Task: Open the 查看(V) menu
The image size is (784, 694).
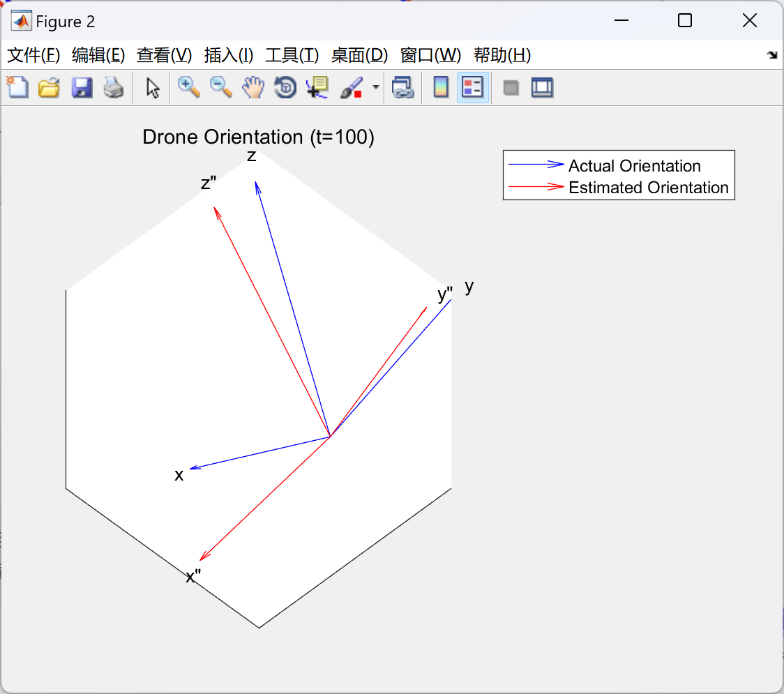Action: pos(165,55)
